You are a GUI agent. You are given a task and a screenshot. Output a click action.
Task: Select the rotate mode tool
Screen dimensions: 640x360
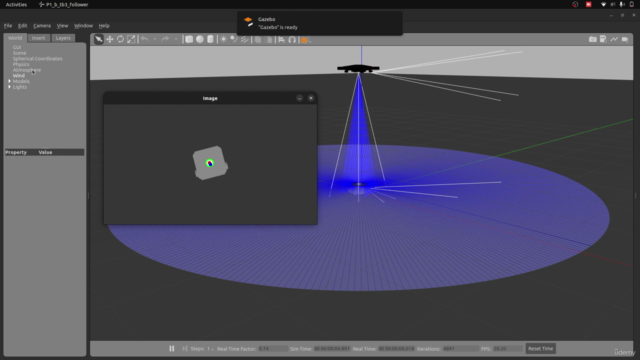tap(120, 40)
